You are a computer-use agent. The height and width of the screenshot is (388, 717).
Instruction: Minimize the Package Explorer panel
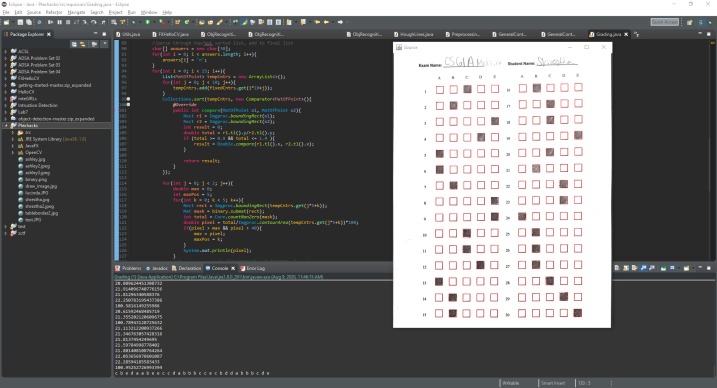tap(95, 34)
